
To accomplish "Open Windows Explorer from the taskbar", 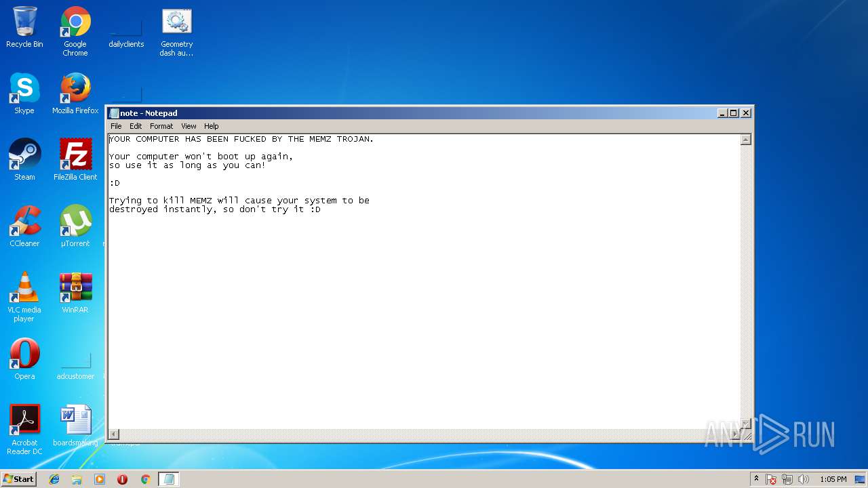I will click(x=77, y=479).
